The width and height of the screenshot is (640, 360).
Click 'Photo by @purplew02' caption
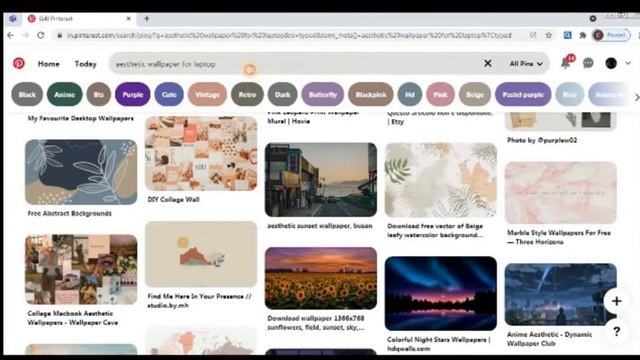542,140
